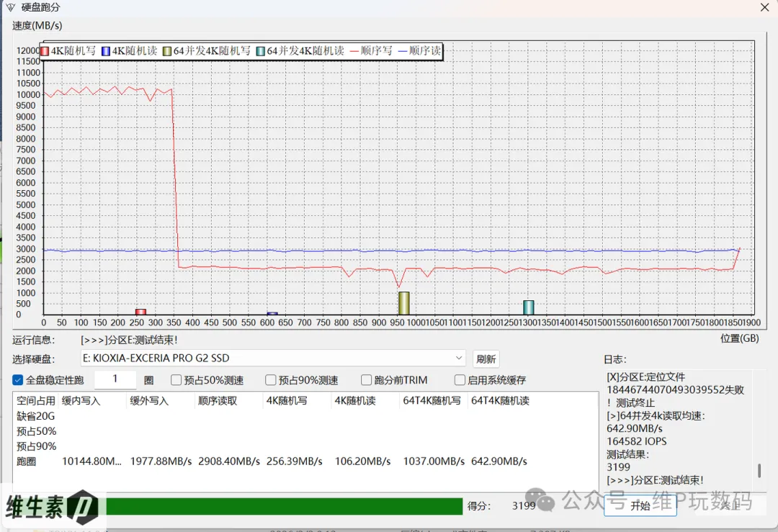Click the 2908.40MB/s cell
The width and height of the screenshot is (778, 532).
pyautogui.click(x=229, y=461)
